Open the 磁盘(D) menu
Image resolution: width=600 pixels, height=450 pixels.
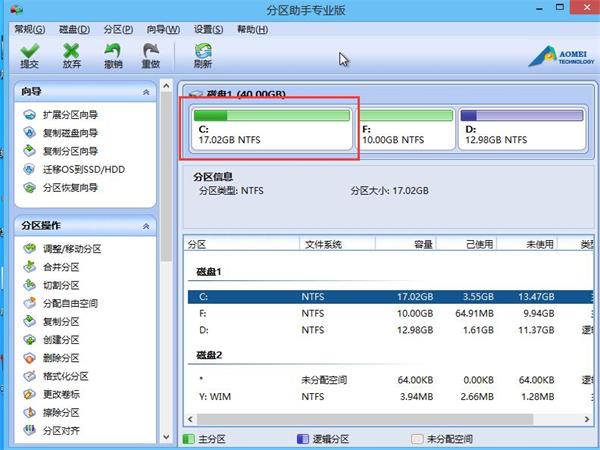pos(74,29)
